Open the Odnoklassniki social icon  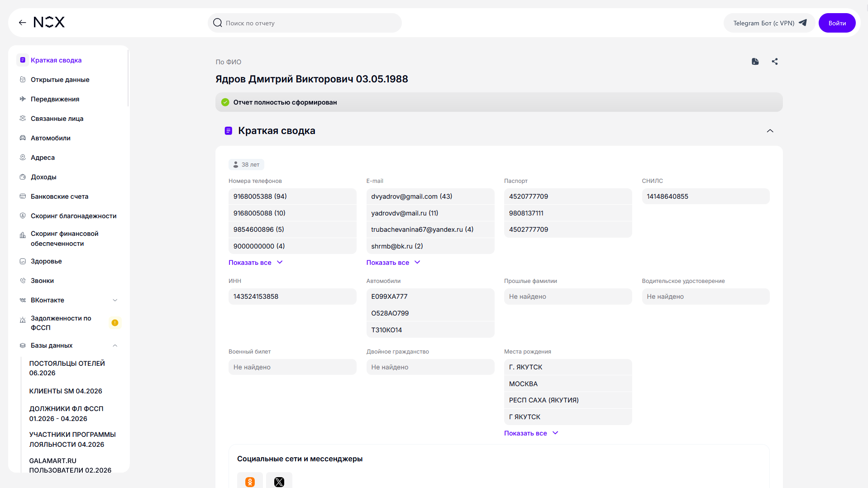(x=250, y=481)
